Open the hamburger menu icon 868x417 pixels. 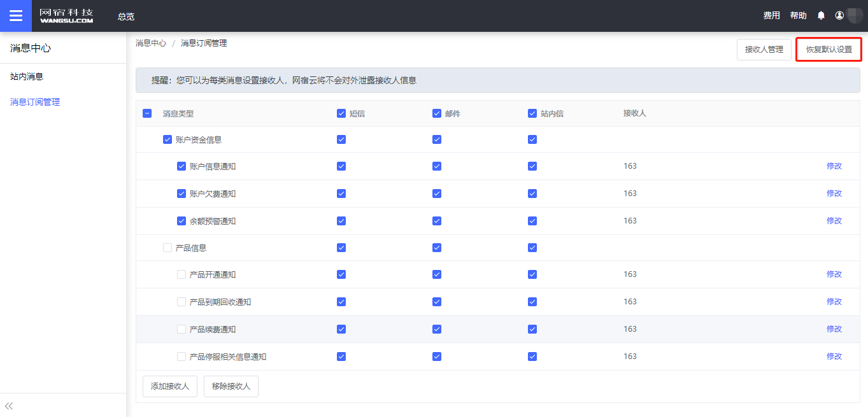point(16,16)
